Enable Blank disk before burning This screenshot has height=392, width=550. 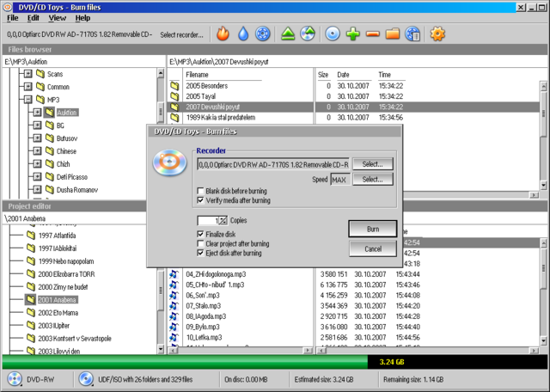200,191
